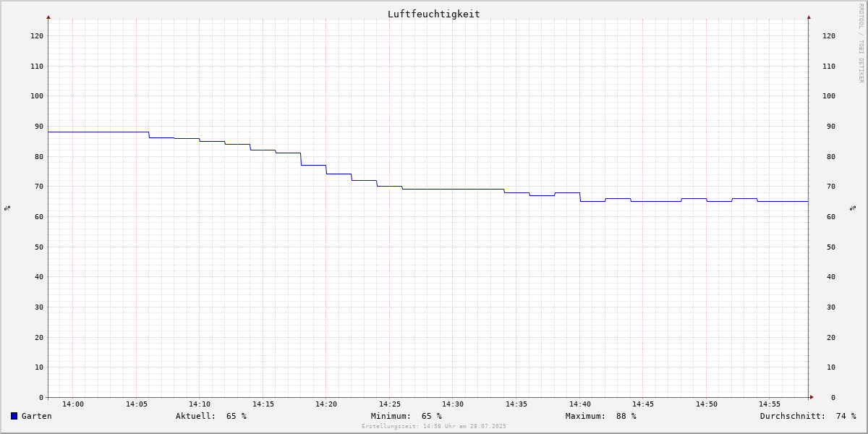The width and height of the screenshot is (868, 434).
Task: Click the blue Garten legend color square
Action: point(14,416)
